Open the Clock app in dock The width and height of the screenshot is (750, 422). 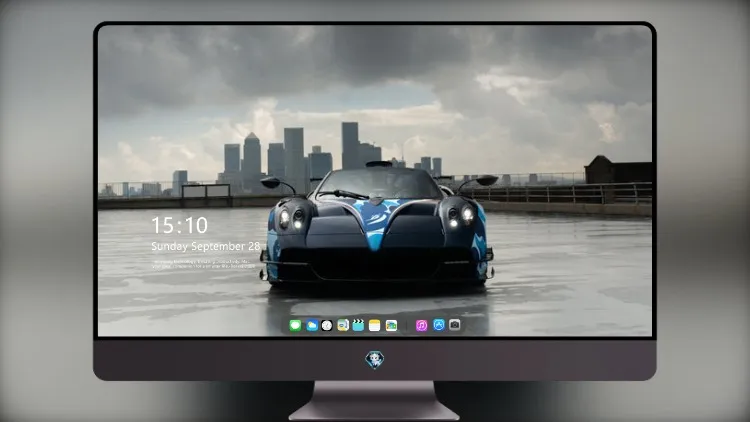click(x=327, y=325)
